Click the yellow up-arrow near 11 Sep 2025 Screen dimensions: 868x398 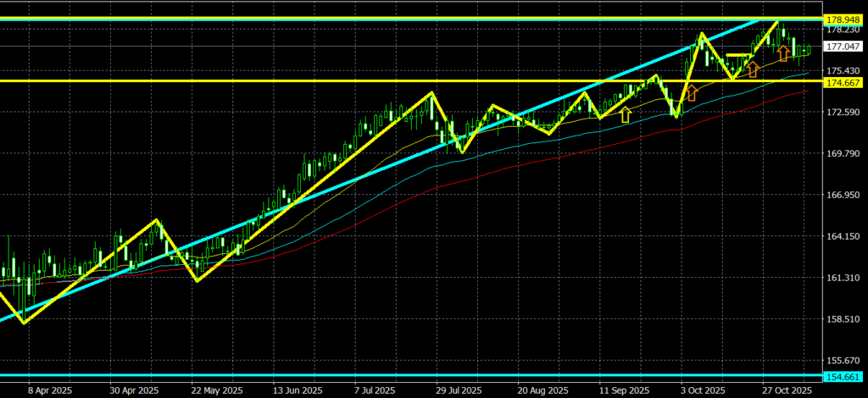[x=626, y=114]
